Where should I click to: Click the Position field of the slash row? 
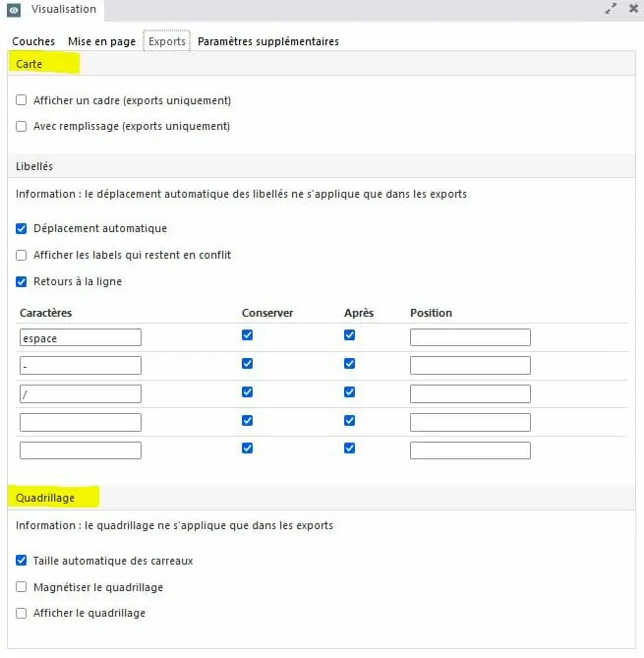pyautogui.click(x=470, y=393)
